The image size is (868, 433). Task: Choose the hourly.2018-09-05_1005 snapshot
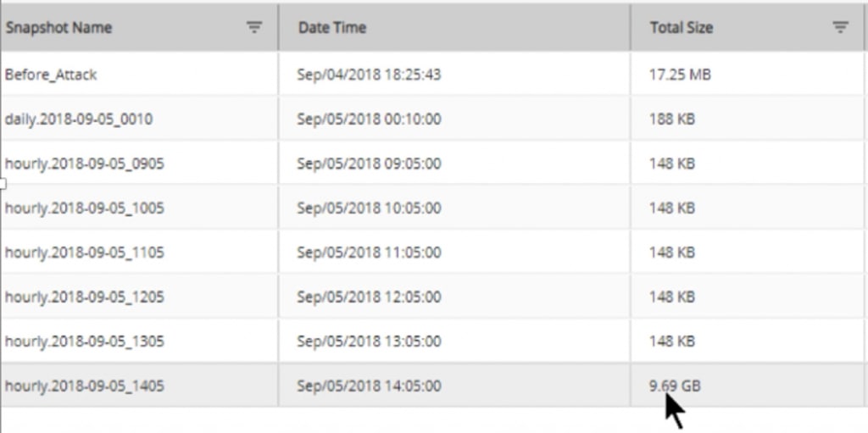coord(85,208)
